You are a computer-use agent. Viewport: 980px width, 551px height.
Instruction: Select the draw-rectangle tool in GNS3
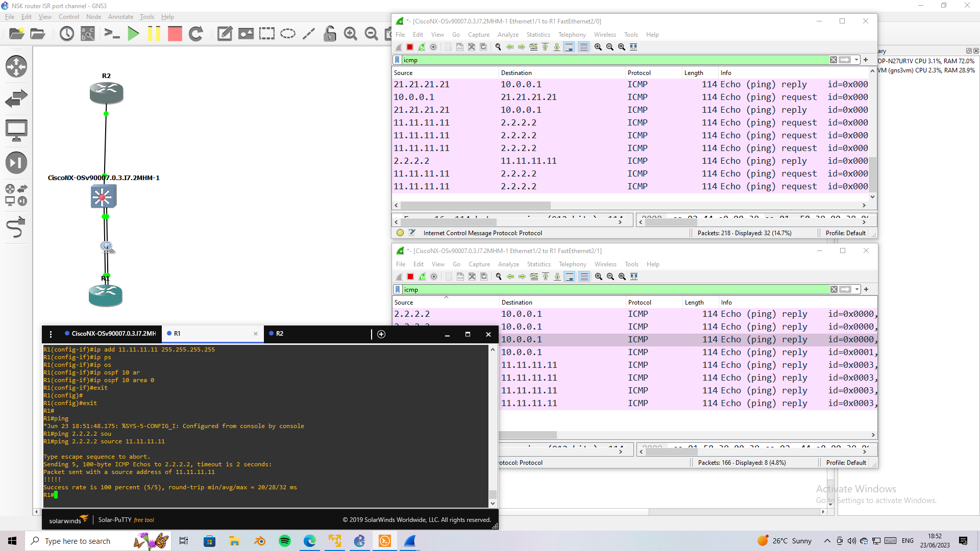(x=267, y=34)
